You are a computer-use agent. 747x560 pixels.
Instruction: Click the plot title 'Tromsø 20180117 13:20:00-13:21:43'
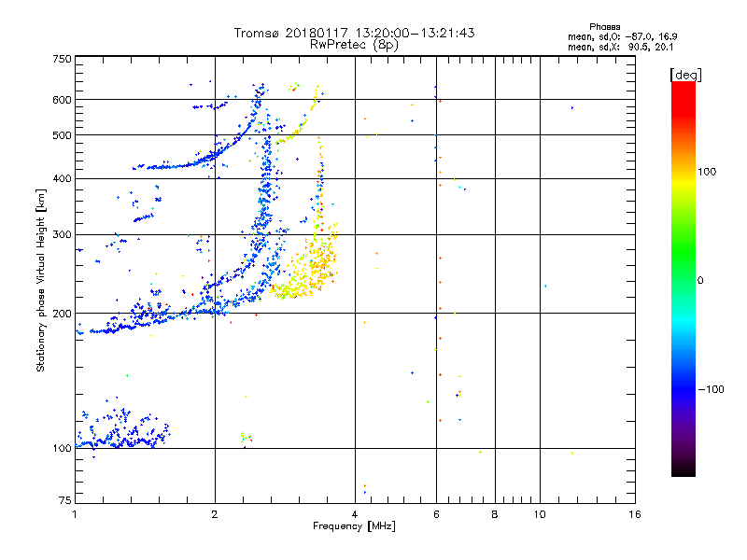pyautogui.click(x=354, y=33)
